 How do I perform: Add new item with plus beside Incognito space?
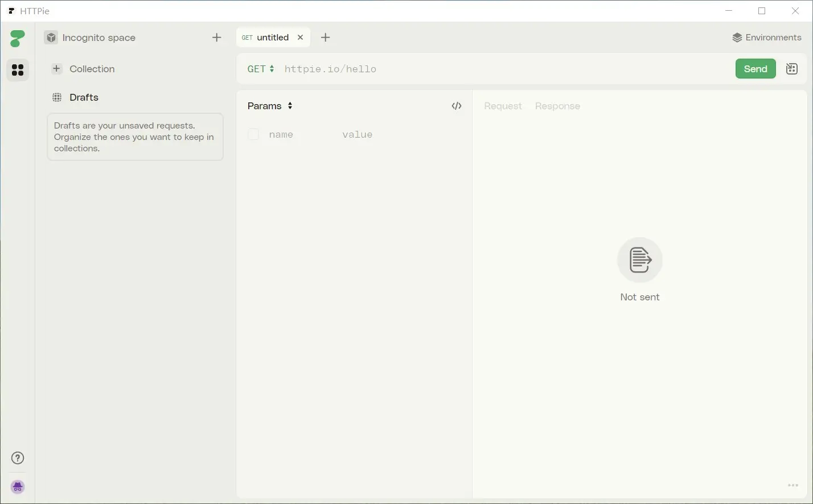[x=216, y=38]
